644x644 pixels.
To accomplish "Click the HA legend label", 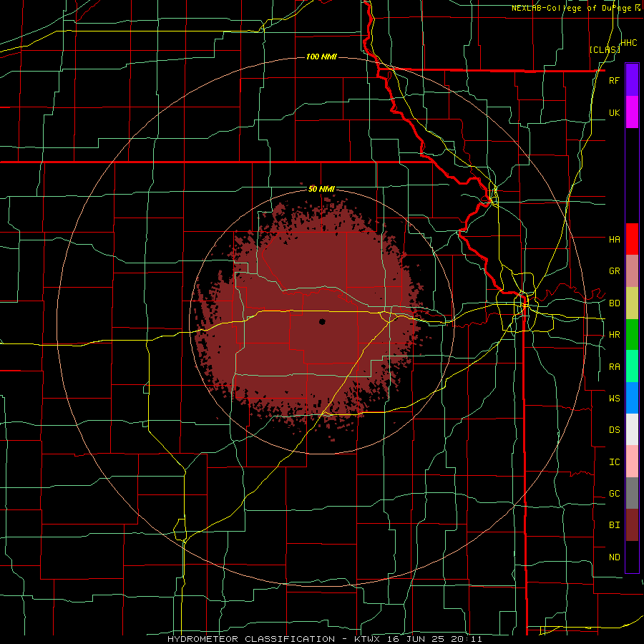I will pos(614,240).
